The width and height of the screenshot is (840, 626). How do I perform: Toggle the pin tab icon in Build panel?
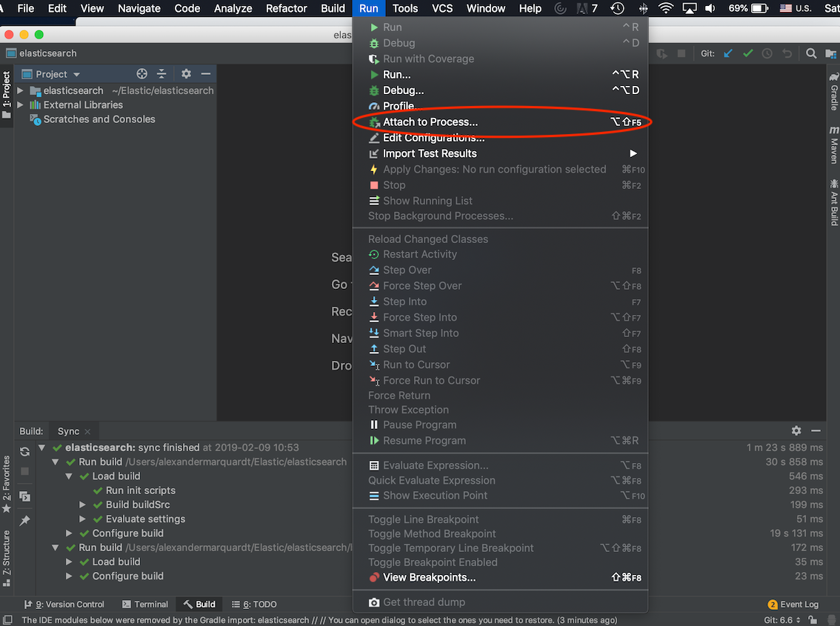24,520
